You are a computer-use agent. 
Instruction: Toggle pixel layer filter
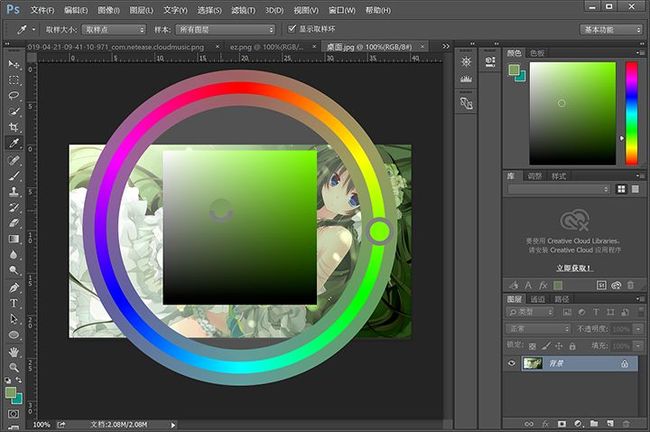point(567,312)
